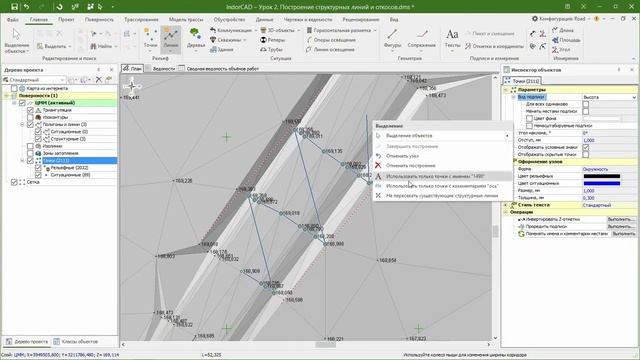Toggle the Изоконтуры checkbox

pos(30,117)
